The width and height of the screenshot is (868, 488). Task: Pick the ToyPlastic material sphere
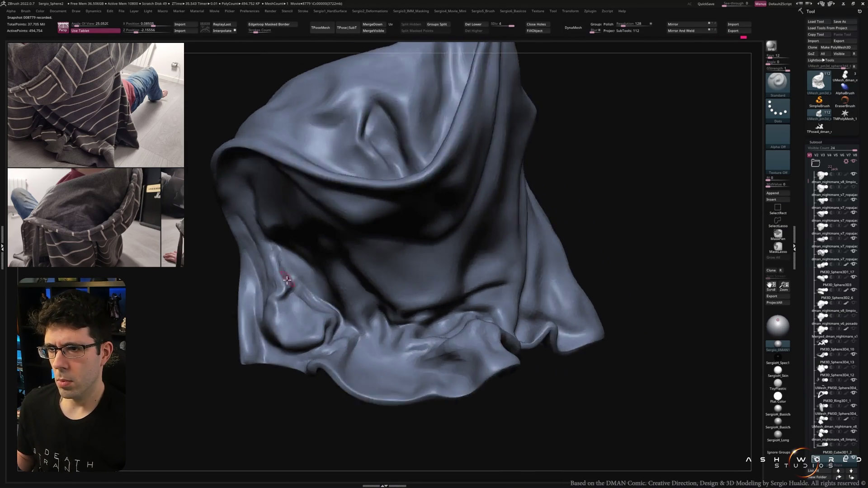pos(778,383)
